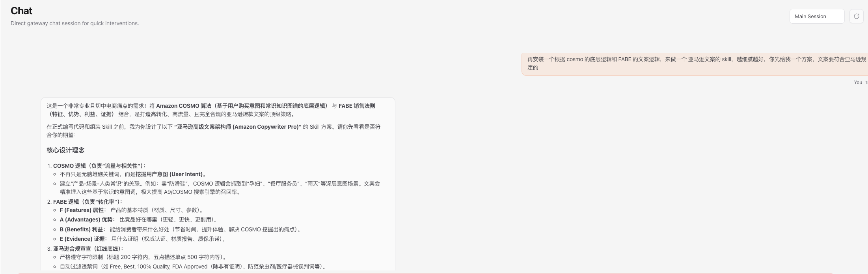Click bullet text '挖掘用户意图 (User Intent)'
This screenshot has height=274, width=868.
(x=169, y=174)
